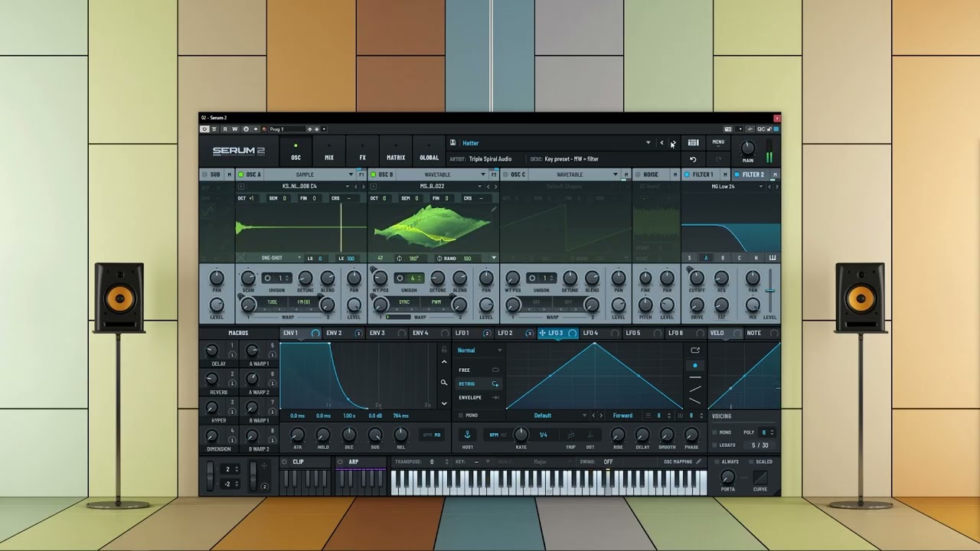The height and width of the screenshot is (551, 980).
Task: Click OSC A F1 filter routing button
Action: [x=361, y=174]
